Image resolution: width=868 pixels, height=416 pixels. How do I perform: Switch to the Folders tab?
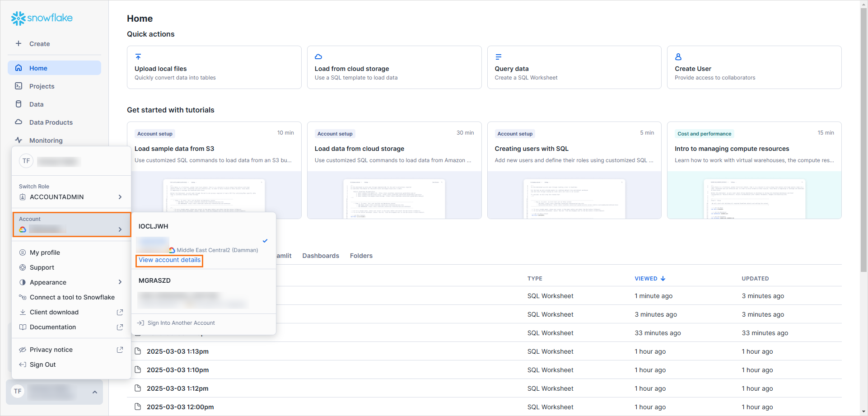pos(361,256)
